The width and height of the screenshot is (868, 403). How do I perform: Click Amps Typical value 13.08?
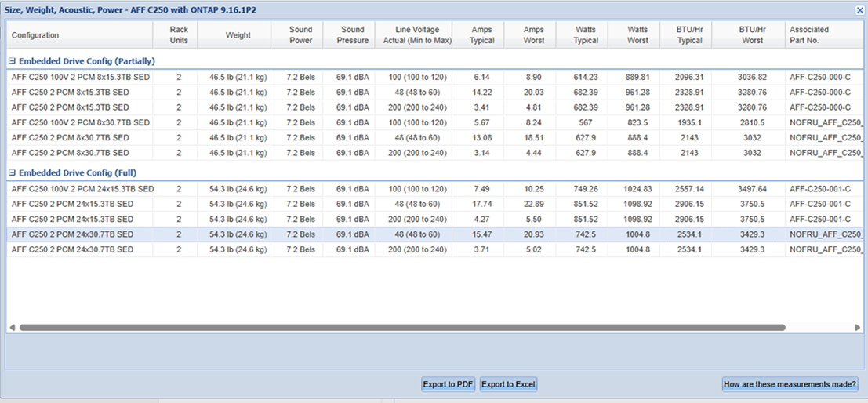click(482, 138)
